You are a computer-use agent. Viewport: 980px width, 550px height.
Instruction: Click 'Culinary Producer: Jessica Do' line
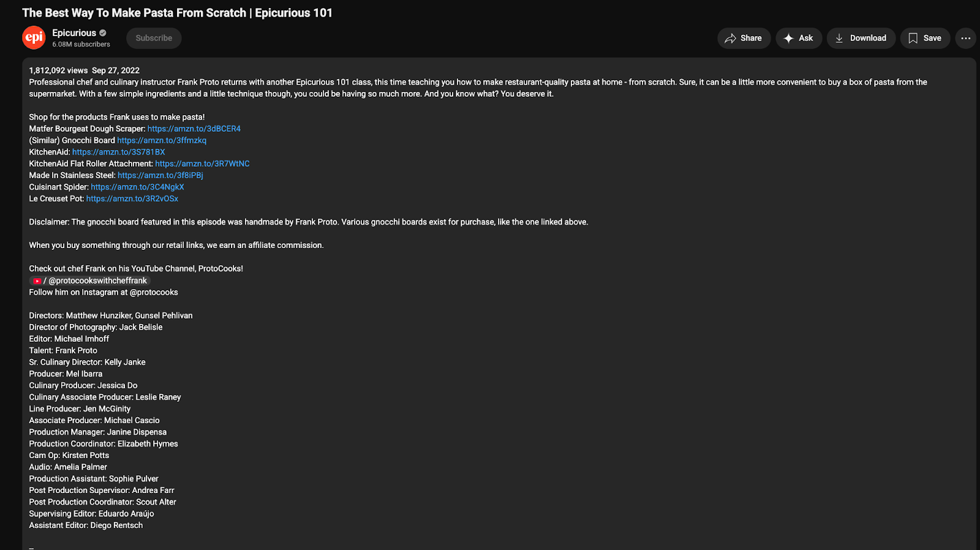(83, 385)
